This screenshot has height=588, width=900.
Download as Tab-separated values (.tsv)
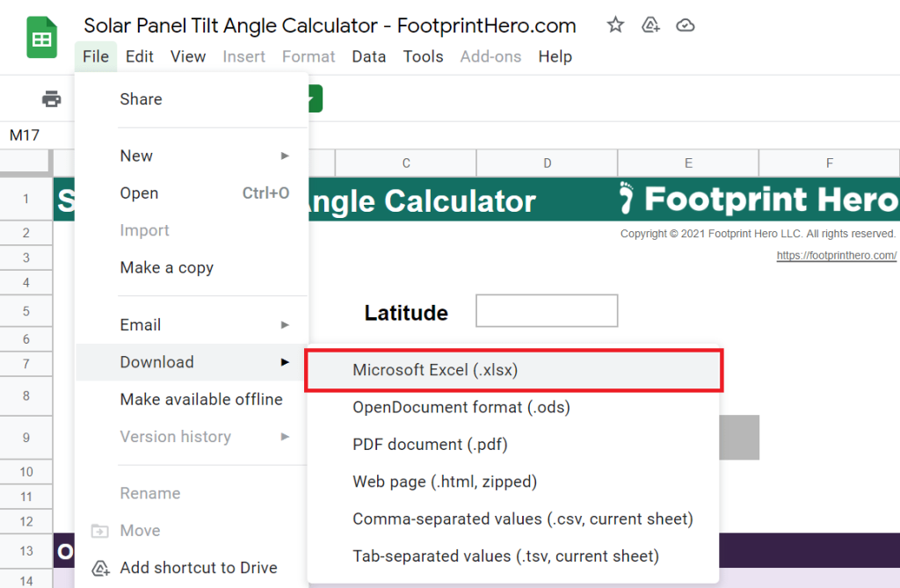[512, 555]
